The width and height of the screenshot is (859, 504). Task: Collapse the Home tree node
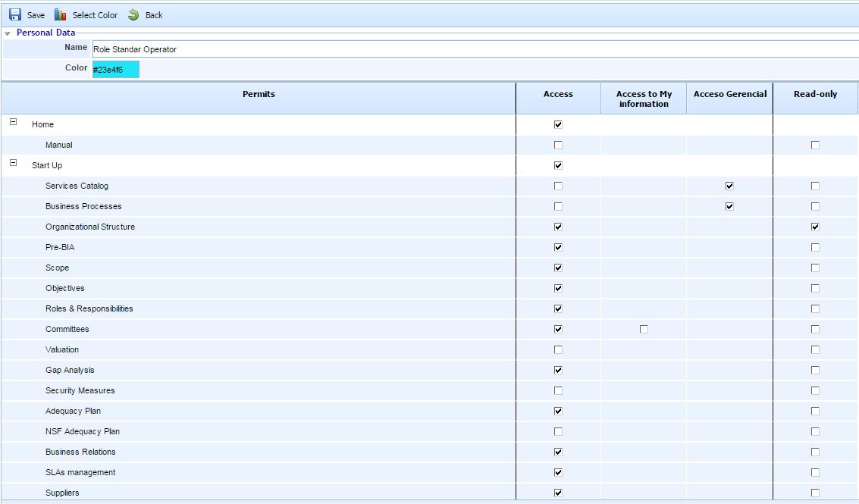point(13,122)
